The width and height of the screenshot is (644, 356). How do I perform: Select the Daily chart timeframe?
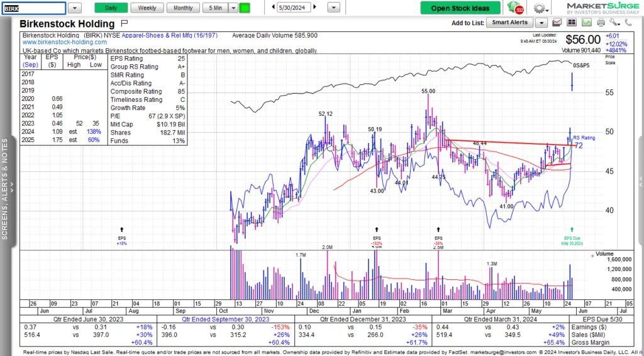coord(111,8)
